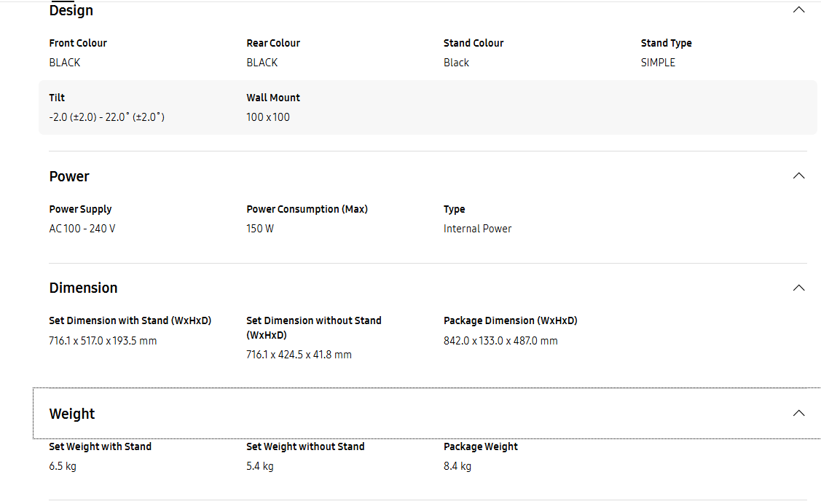Click the Power Consumption (Max) label
Screen dimensions: 821x504
click(307, 209)
